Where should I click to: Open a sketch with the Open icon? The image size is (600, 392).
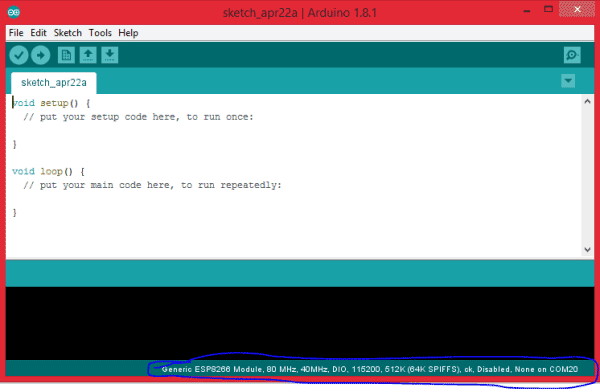[x=88, y=55]
